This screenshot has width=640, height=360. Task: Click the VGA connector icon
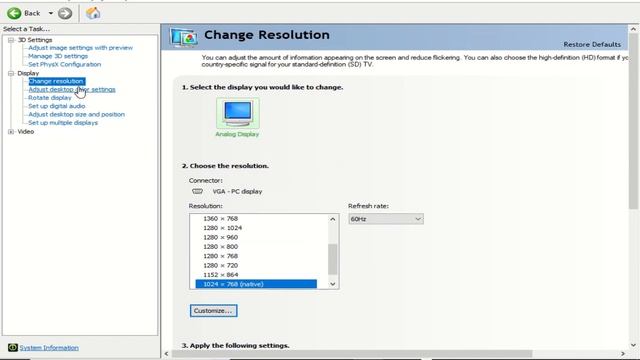pyautogui.click(x=198, y=191)
